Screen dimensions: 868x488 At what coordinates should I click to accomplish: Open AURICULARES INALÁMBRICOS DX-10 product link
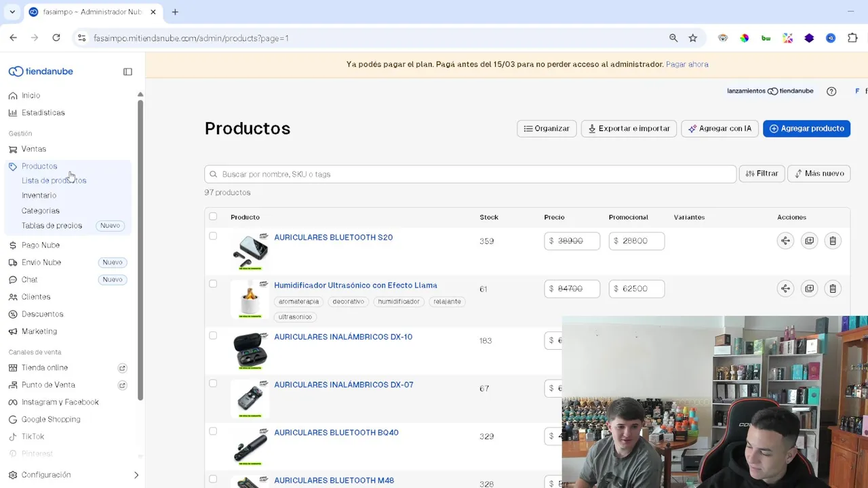pos(343,337)
